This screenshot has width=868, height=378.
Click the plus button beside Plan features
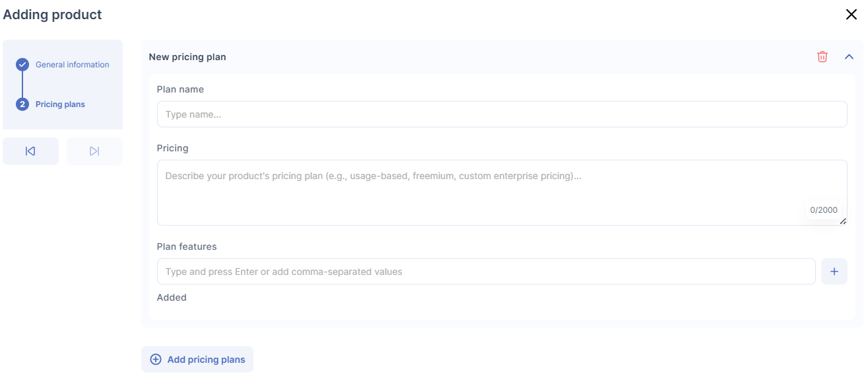pyautogui.click(x=834, y=272)
